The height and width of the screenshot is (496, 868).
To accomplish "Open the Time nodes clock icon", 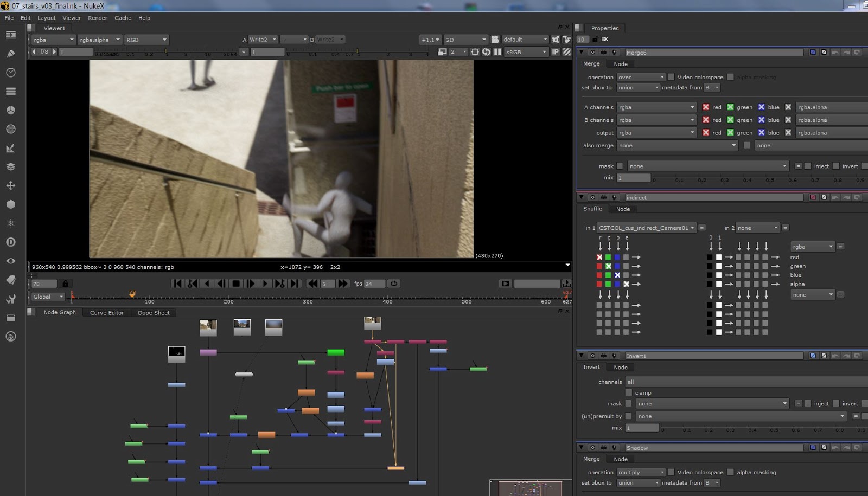I will (x=11, y=72).
